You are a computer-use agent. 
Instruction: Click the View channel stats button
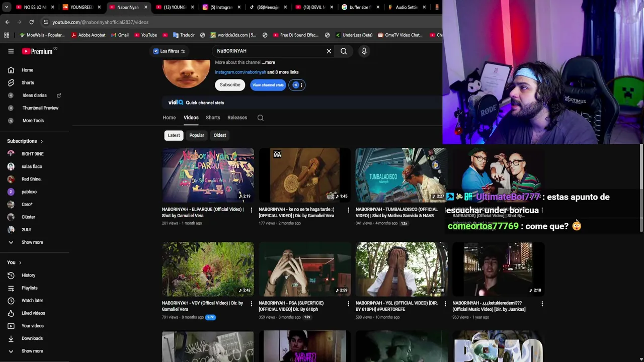tap(268, 85)
